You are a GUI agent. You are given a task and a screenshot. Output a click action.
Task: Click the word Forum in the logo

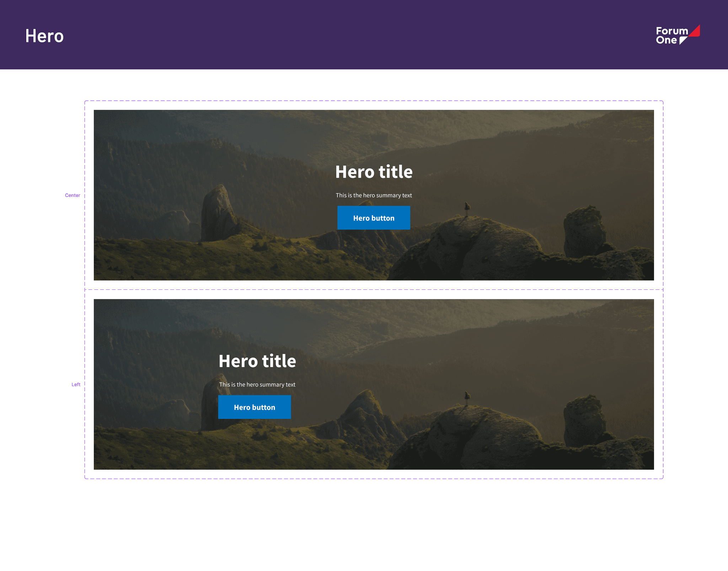672,31
